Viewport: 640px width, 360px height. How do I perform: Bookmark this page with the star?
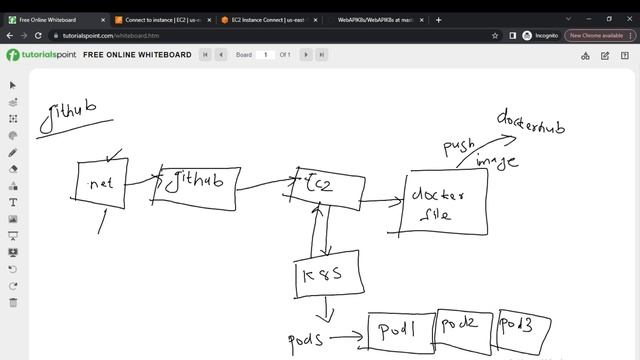pos(495,36)
